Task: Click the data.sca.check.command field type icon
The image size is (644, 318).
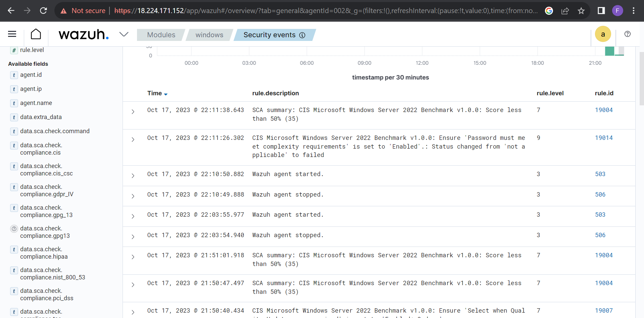Action: pos(14,131)
